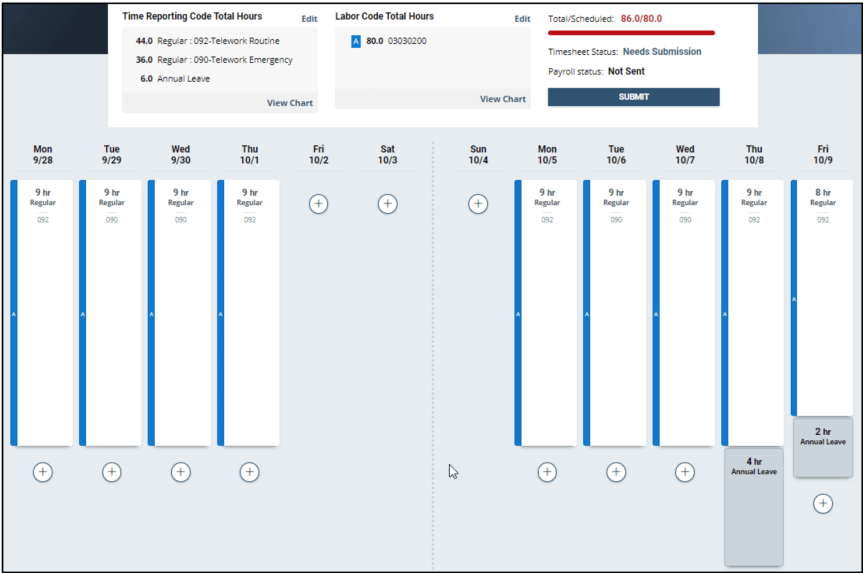View Chart for labor codes
Image resolution: width=863 pixels, height=573 pixels.
pyautogui.click(x=502, y=99)
